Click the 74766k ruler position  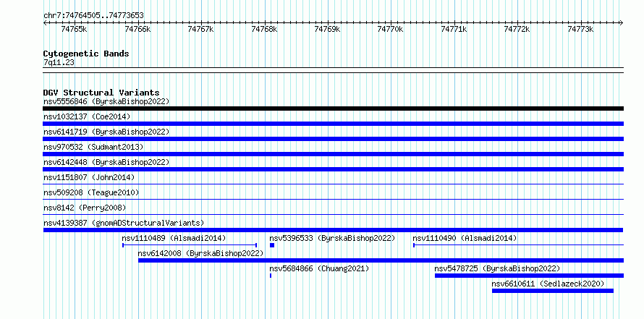point(138,29)
